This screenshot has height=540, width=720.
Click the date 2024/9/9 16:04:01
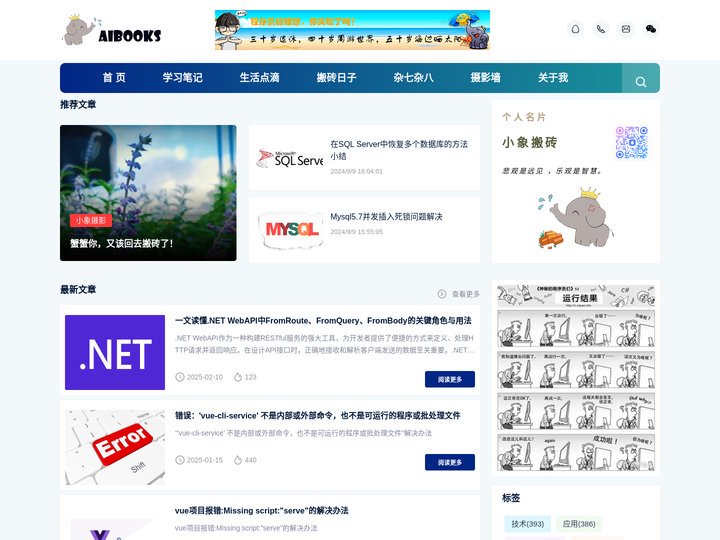(356, 171)
